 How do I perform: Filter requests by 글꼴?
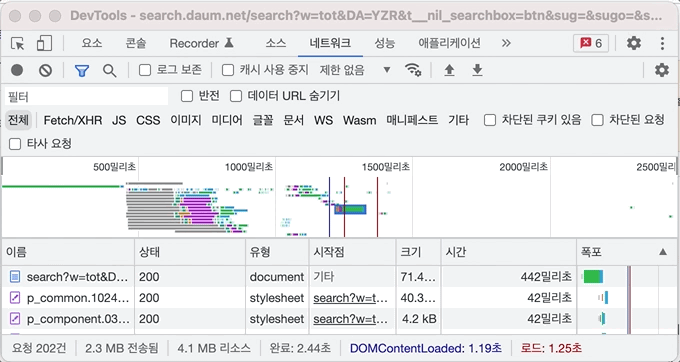(x=263, y=120)
